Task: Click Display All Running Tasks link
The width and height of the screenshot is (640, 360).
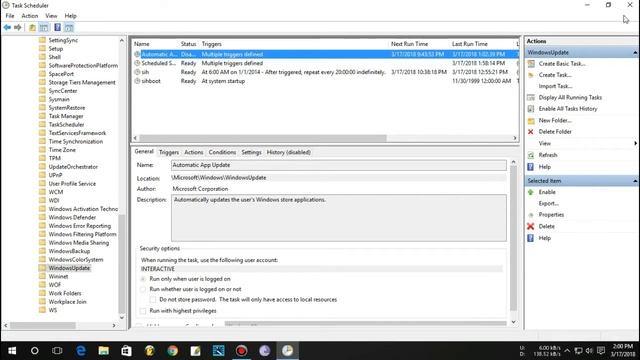Action: click(570, 98)
